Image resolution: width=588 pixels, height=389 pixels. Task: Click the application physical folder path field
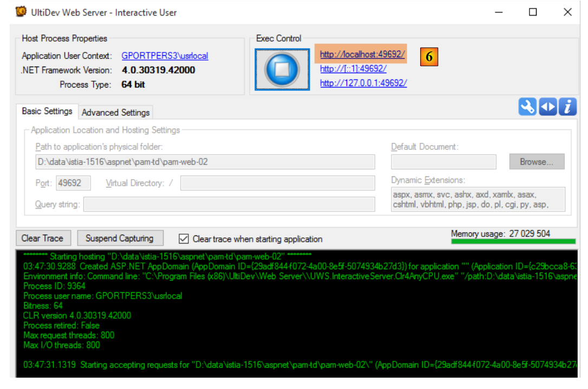(x=205, y=162)
